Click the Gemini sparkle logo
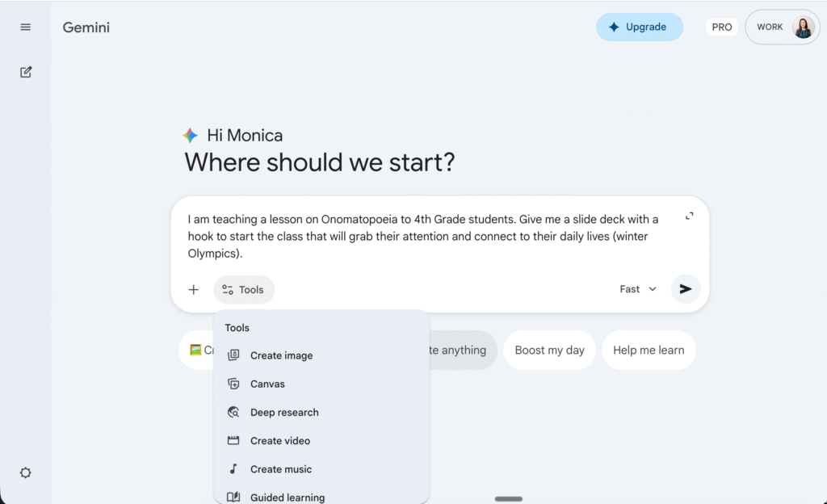Screen dimensions: 827x504 pos(191,136)
